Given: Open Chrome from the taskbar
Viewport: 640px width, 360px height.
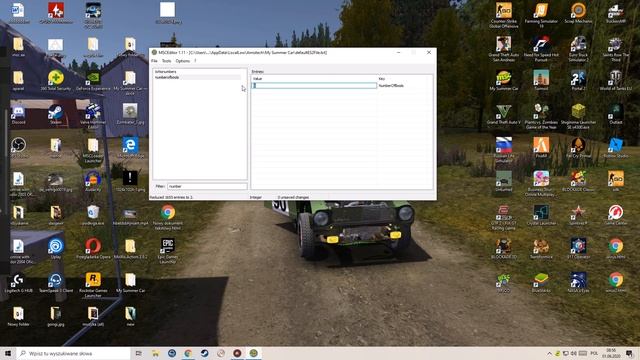Looking at the screenshot, I should [x=188, y=353].
